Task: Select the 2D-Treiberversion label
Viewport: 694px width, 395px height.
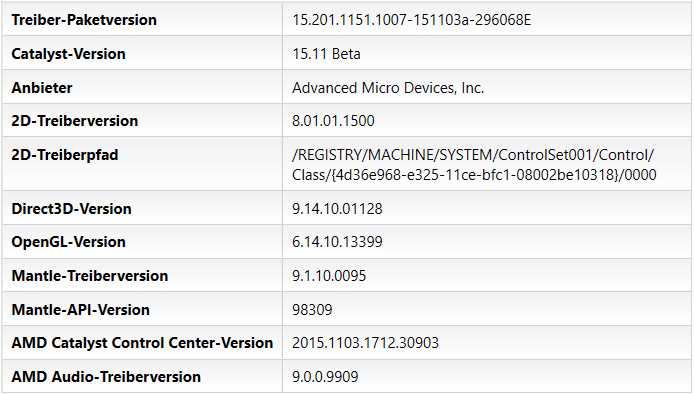Action: click(x=75, y=121)
